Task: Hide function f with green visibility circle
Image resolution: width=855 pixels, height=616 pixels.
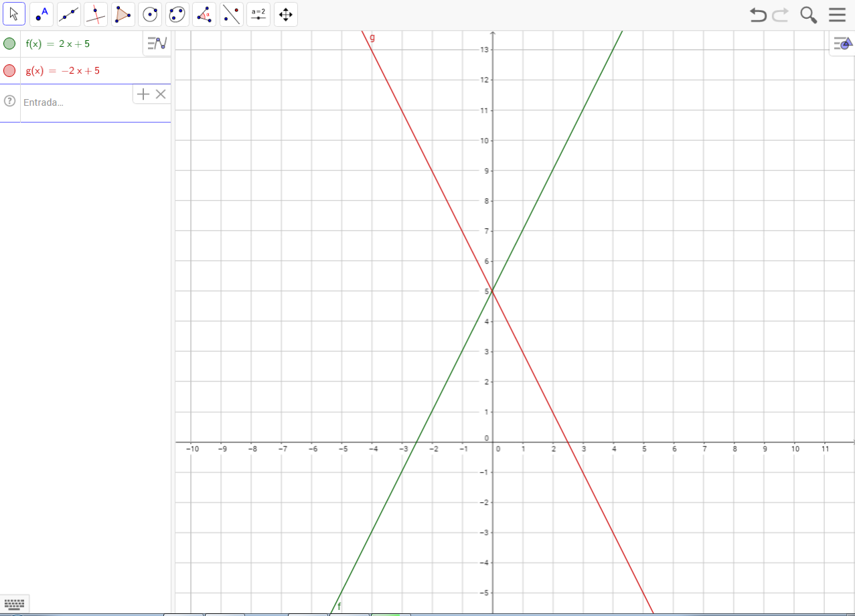Action: coord(9,44)
